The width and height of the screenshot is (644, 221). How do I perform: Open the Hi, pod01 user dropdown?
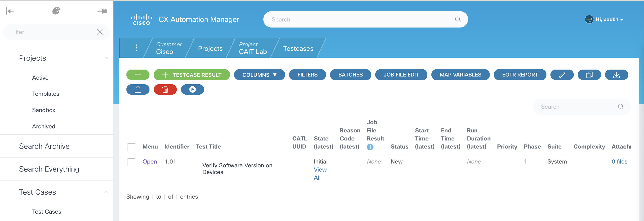pyautogui.click(x=604, y=19)
